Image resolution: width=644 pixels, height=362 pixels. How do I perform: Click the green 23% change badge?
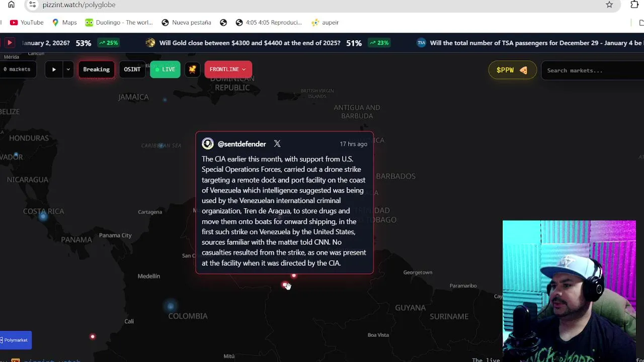tap(380, 43)
